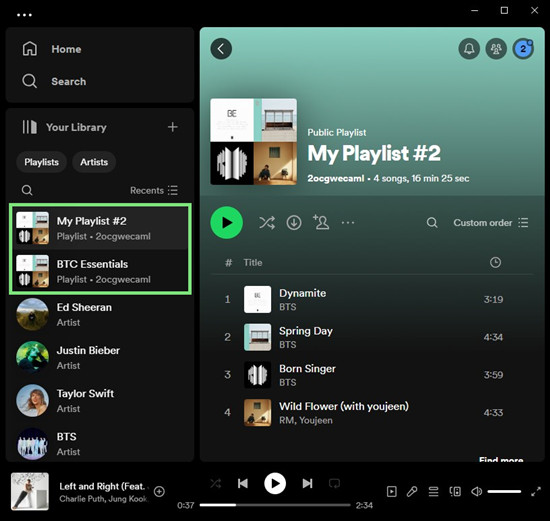Open Search in the sidebar
This screenshot has height=521, width=550.
(x=54, y=81)
